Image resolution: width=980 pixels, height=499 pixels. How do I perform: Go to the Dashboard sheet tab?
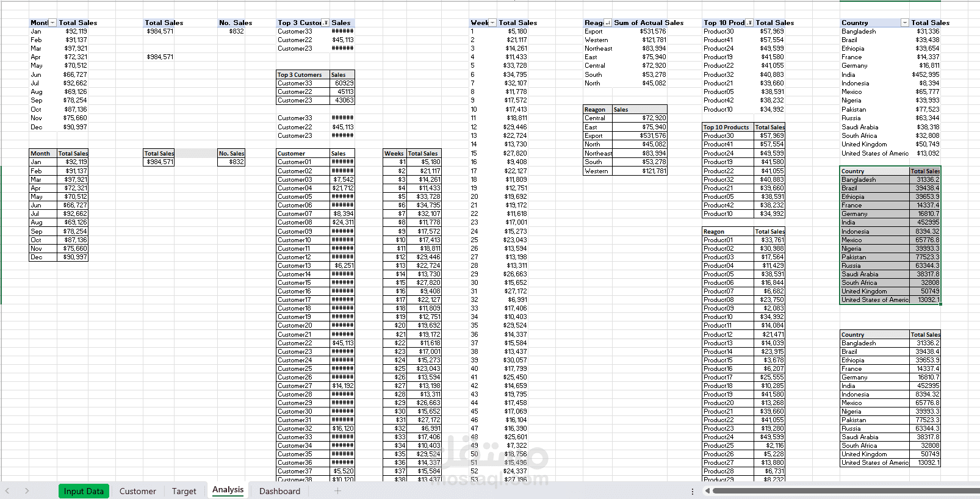[280, 491]
